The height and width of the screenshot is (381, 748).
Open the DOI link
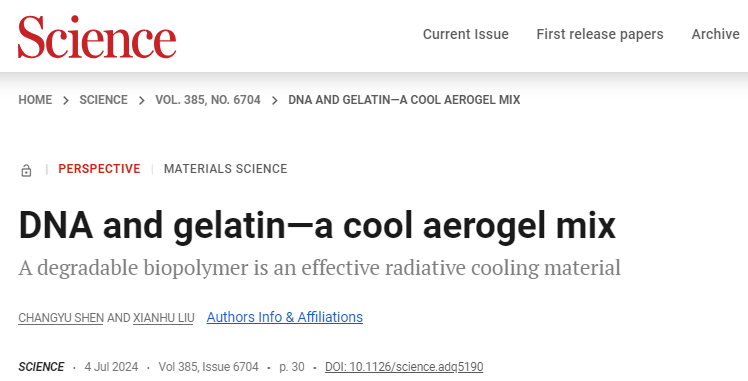tap(404, 367)
